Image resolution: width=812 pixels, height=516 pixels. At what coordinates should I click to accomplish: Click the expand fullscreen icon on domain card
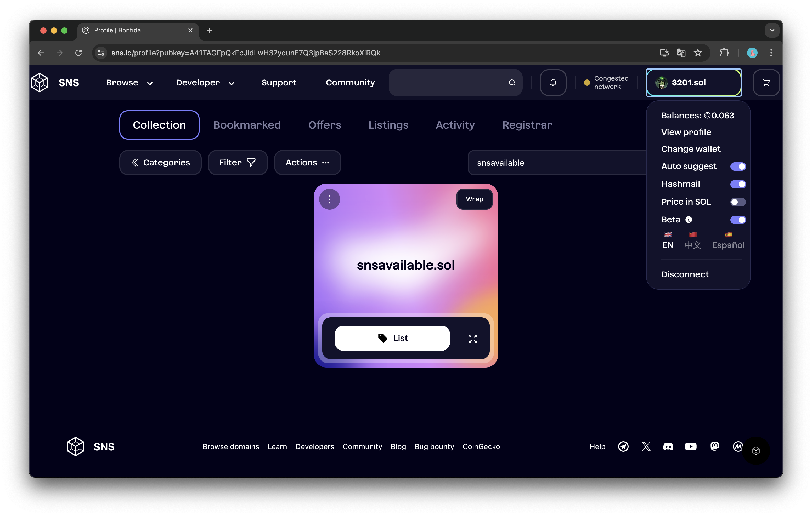pos(473,339)
